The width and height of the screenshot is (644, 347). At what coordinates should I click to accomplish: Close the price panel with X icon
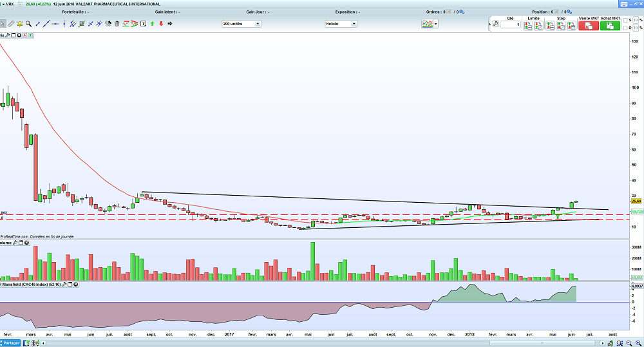click(x=19, y=35)
